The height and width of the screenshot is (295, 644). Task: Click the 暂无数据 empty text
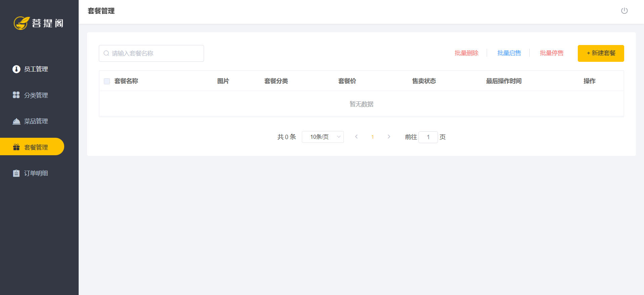click(361, 104)
